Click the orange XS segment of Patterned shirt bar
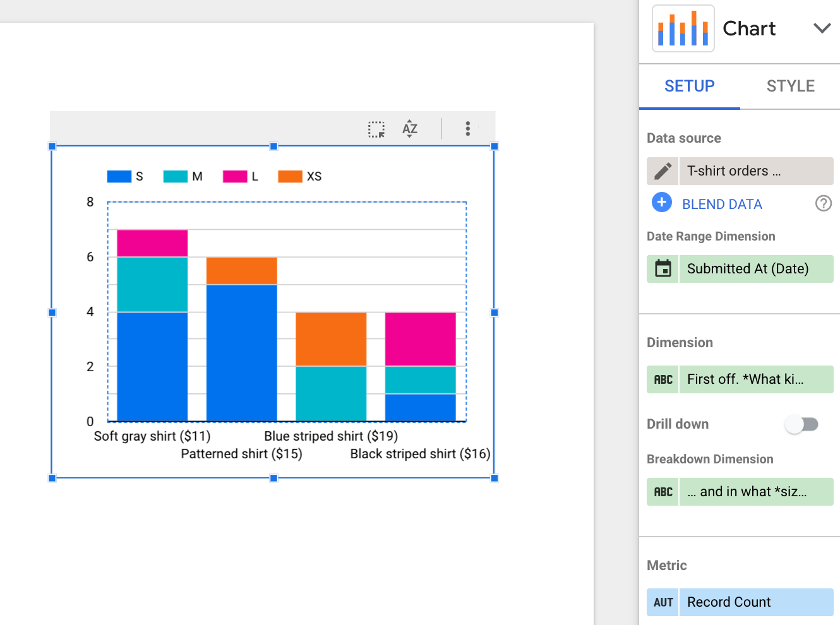Viewport: 840px width, 625px height. (242, 271)
